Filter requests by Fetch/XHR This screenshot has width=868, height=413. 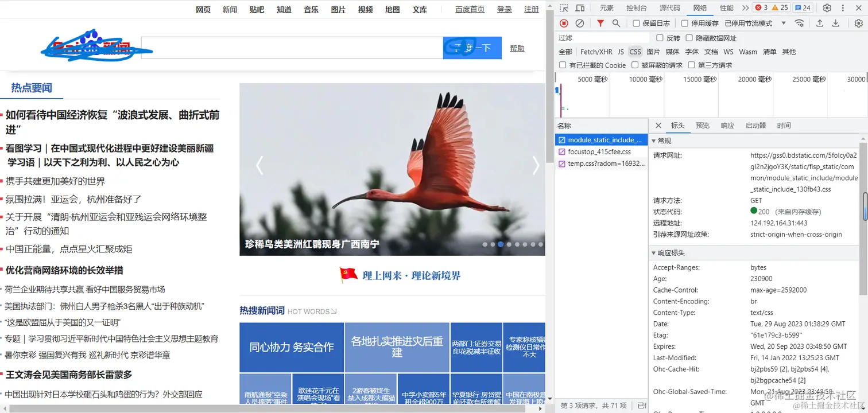point(596,52)
